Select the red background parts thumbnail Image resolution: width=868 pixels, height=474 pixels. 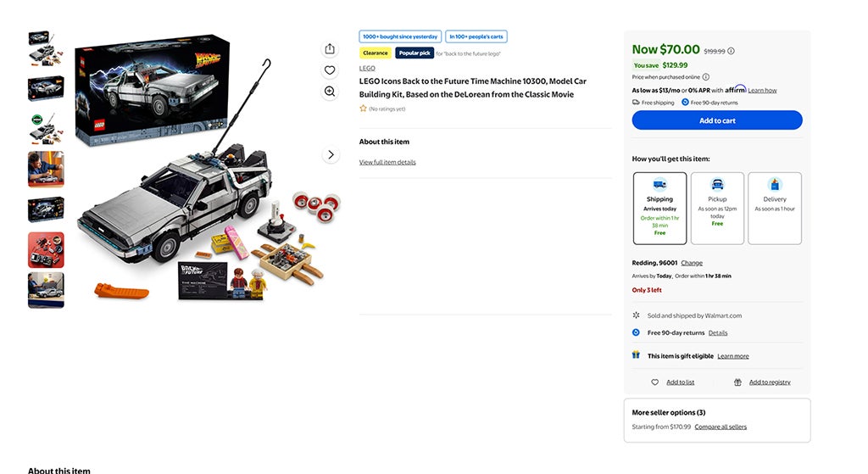click(x=46, y=250)
